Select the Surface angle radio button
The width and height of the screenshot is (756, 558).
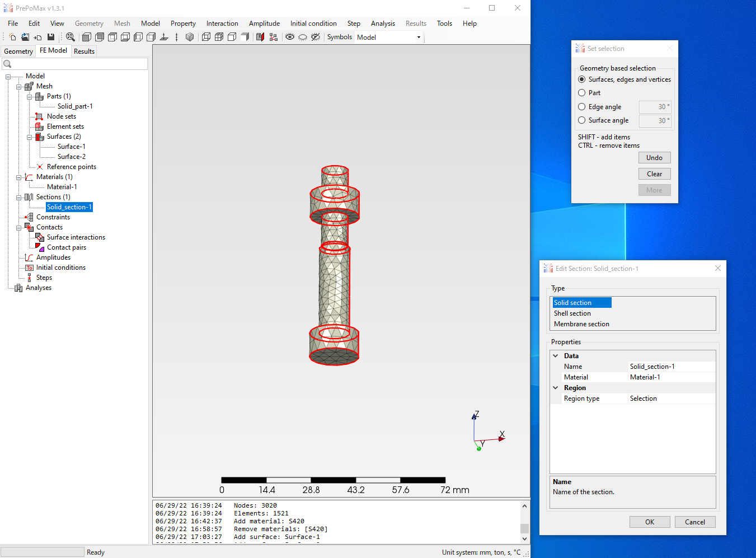pos(582,120)
